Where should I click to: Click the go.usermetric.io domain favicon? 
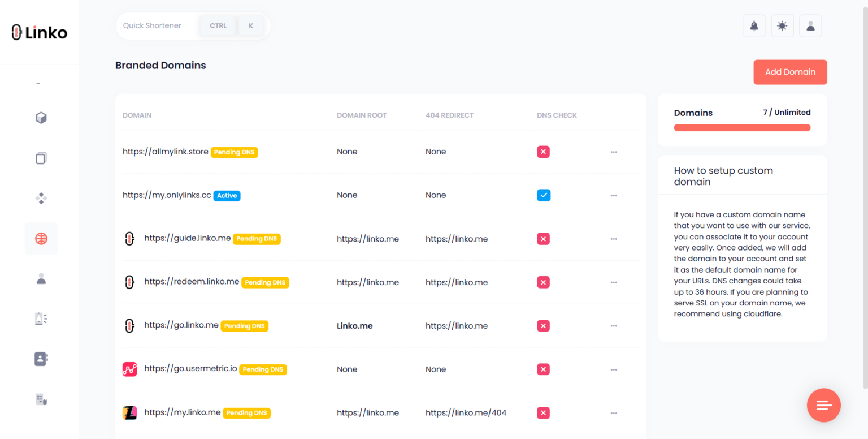(x=130, y=369)
